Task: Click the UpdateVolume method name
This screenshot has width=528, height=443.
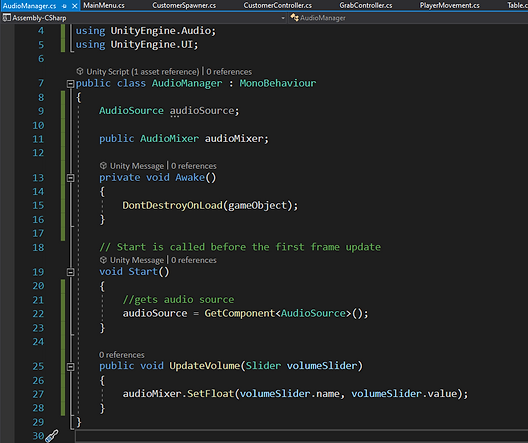Action: coord(204,366)
